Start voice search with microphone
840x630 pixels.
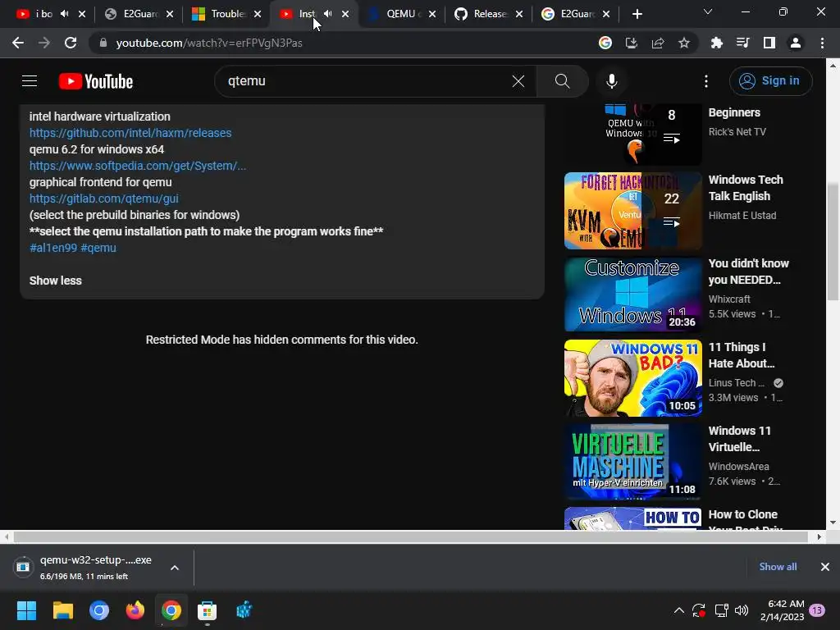[611, 81]
